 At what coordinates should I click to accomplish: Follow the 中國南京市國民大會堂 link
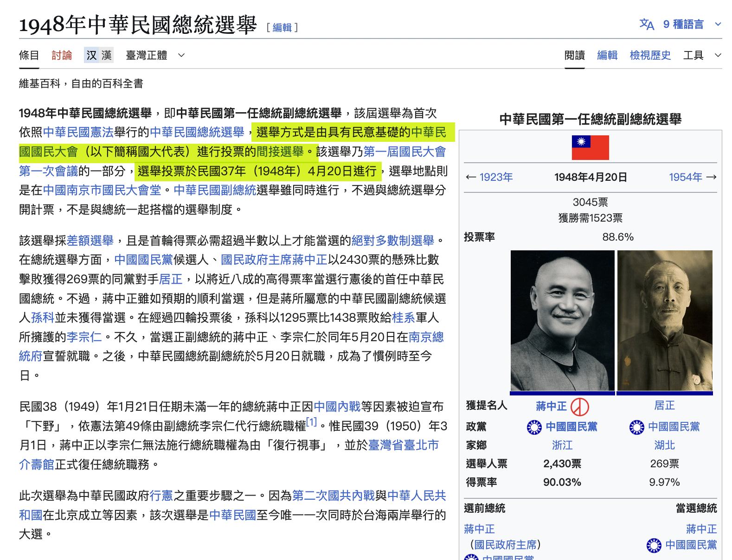[102, 190]
